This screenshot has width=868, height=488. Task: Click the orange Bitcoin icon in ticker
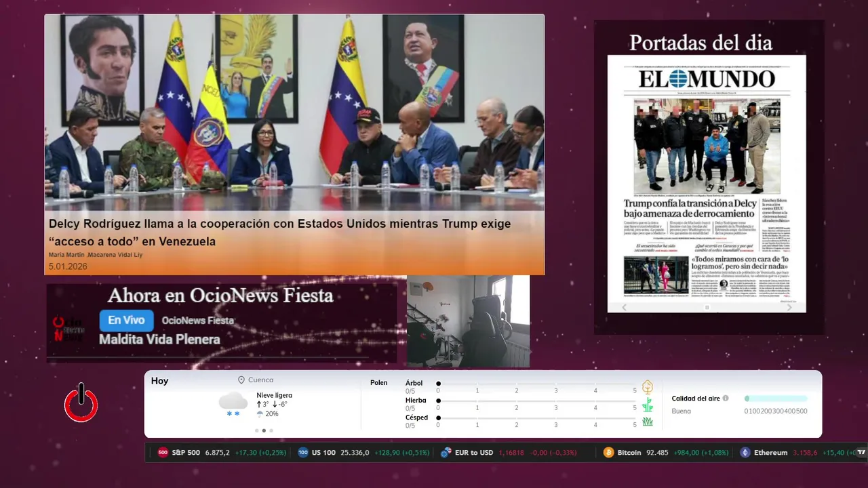pos(608,453)
